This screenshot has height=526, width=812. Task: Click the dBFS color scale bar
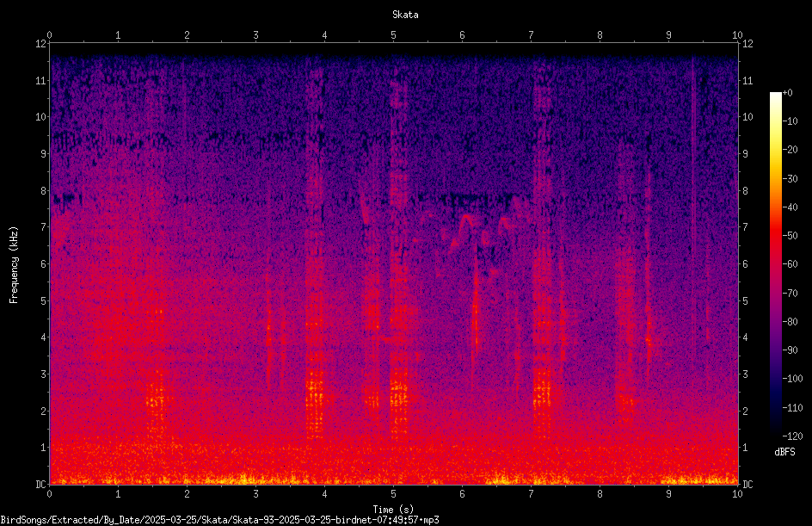pyautogui.click(x=775, y=263)
